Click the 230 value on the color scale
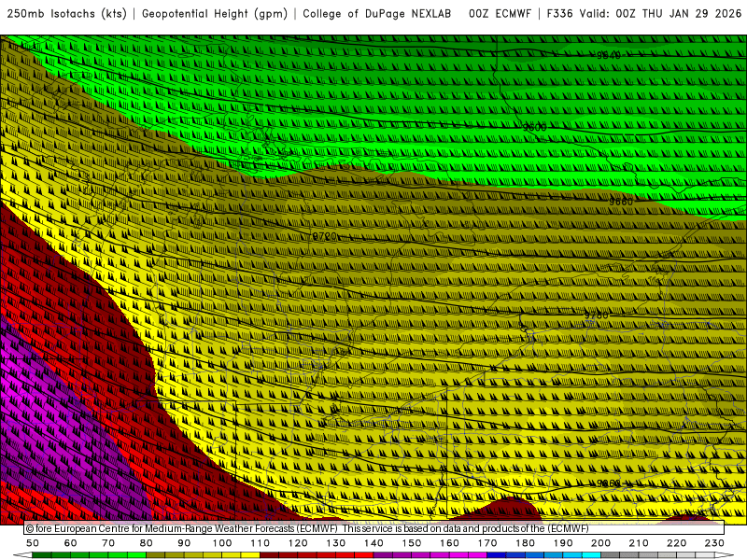This screenshot has width=747, height=560. (x=714, y=543)
